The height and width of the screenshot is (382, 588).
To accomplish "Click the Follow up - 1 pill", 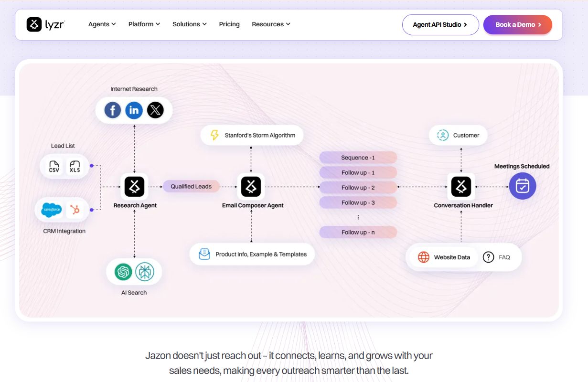I will coord(358,173).
